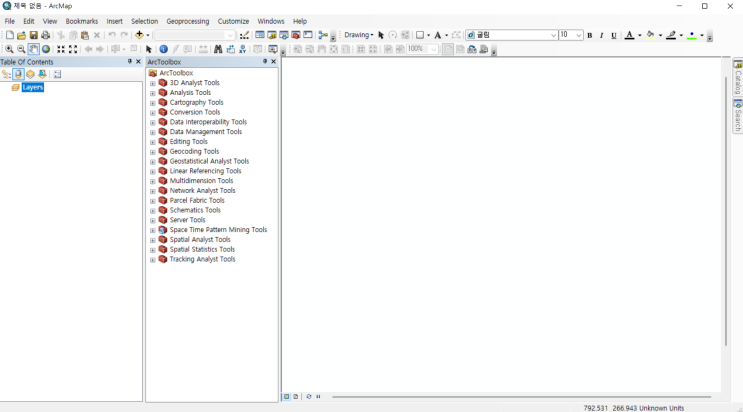The height and width of the screenshot is (412, 743).
Task: Select the Zoom In tool
Action: (9, 49)
